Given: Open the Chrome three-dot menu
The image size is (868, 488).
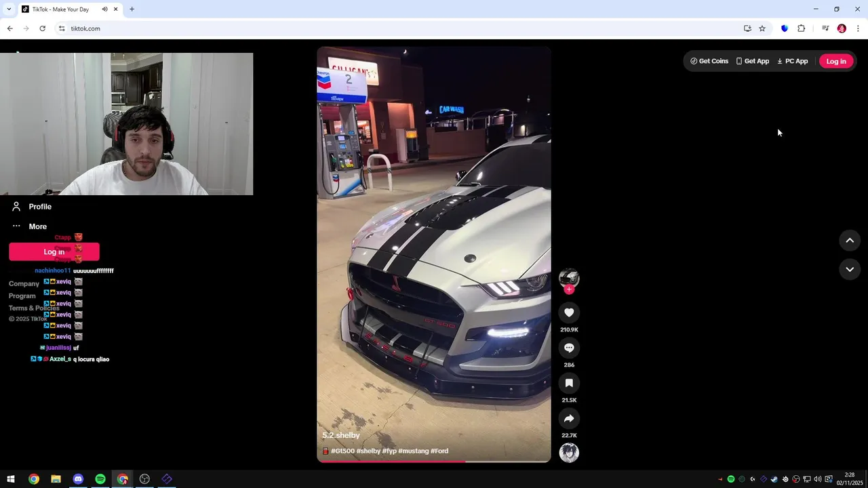Looking at the screenshot, I should [858, 28].
